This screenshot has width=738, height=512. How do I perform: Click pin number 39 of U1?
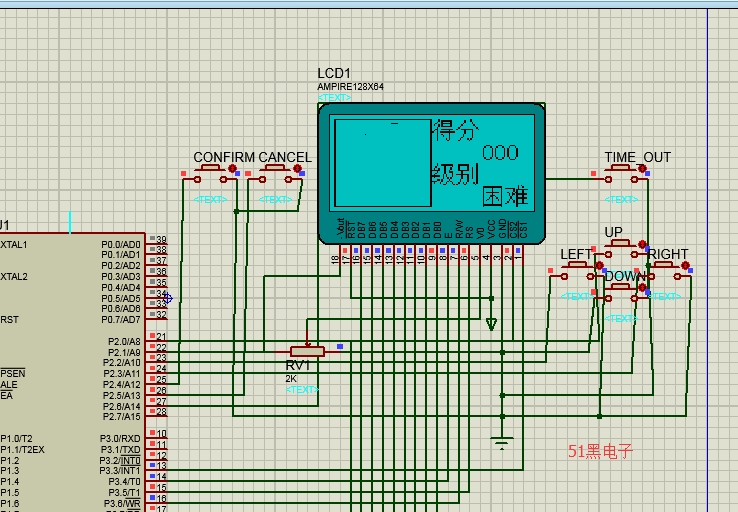pyautogui.click(x=161, y=240)
